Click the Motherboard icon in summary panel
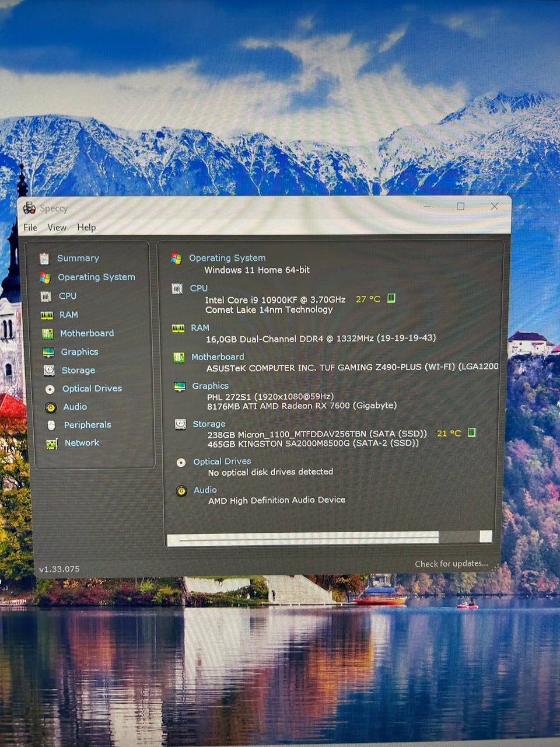The height and width of the screenshot is (747, 560). coord(179,357)
